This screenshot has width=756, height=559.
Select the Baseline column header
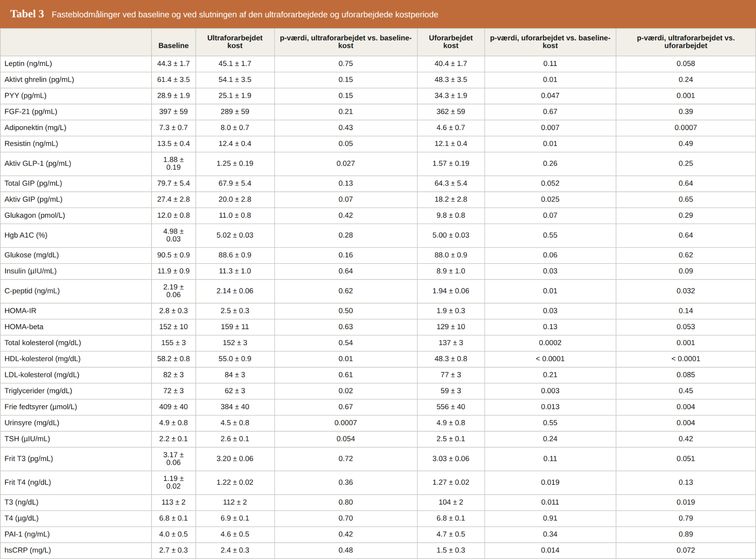pos(173,45)
